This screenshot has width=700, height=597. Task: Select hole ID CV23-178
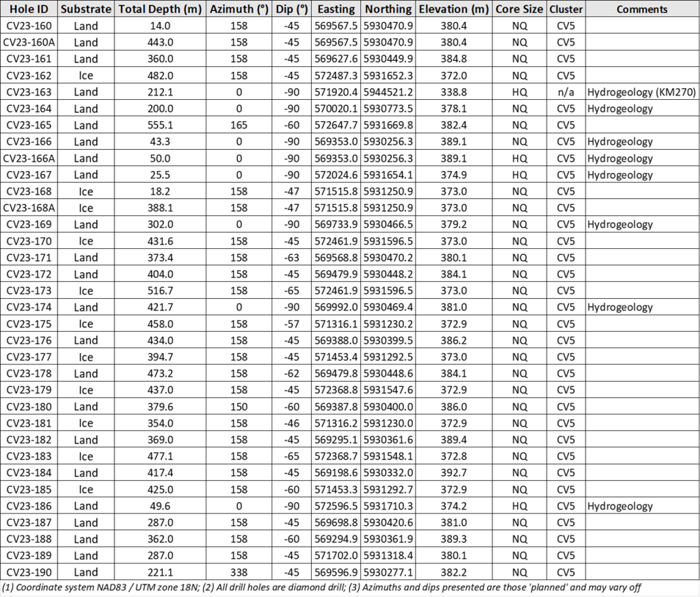[x=29, y=373]
